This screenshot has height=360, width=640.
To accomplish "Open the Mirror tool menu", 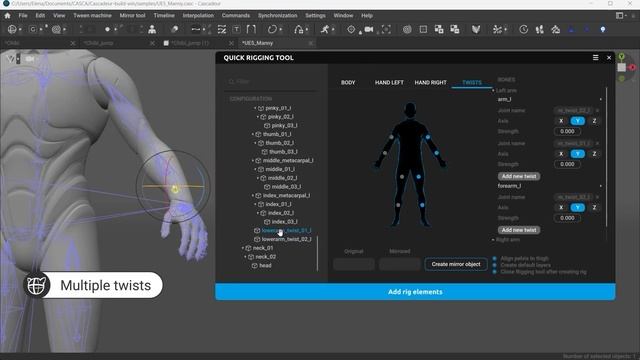I will (132, 16).
